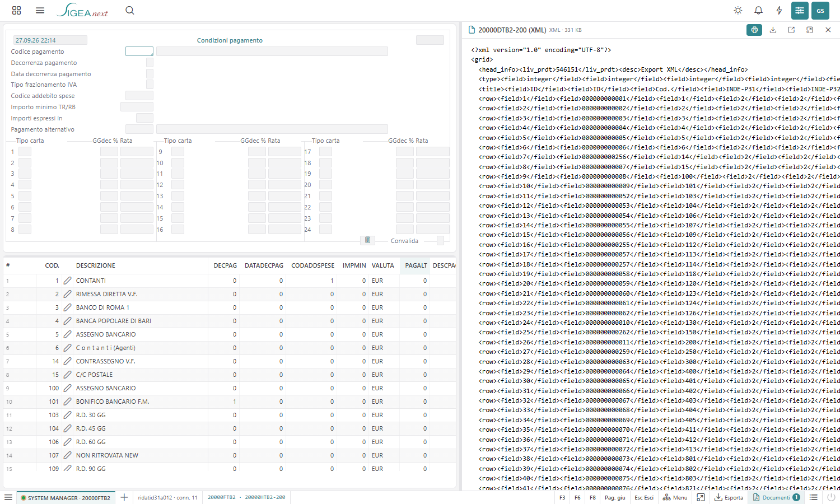Image resolution: width=840 pixels, height=504 pixels.
Task: Edit the CONTANTI row pencil icon
Action: [67, 280]
